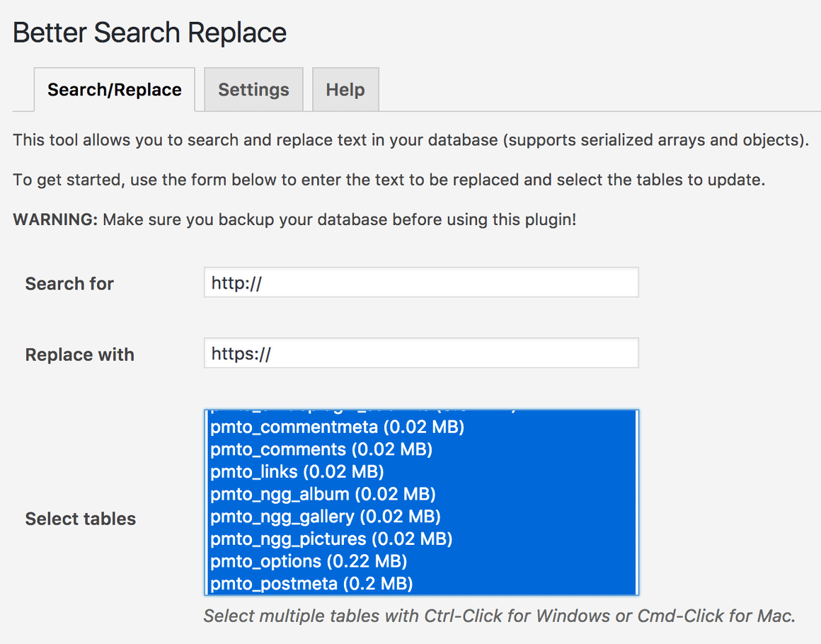Select the Search/Replace tab
Viewport: 821px width, 644px height.
coord(115,90)
